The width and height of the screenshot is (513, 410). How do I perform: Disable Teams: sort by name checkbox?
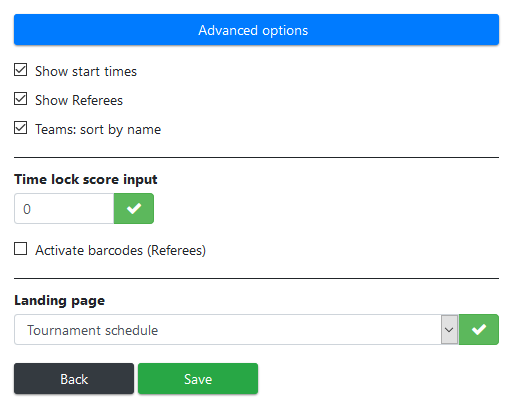(21, 128)
